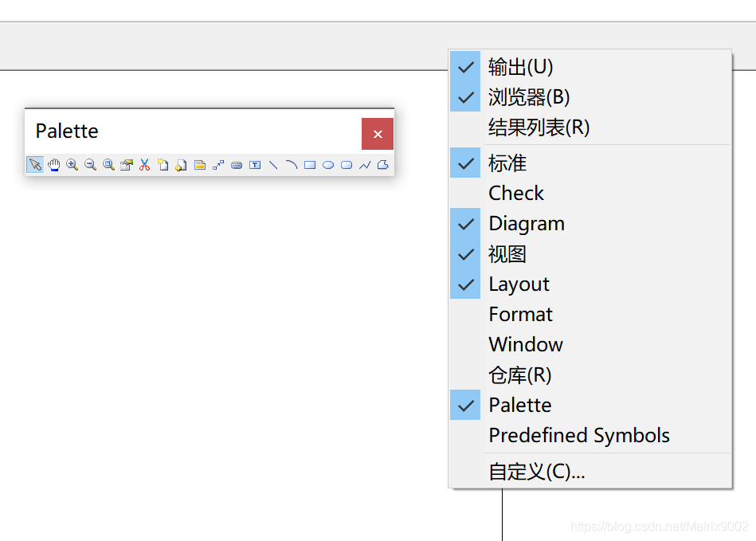Select the page with yellow plus tool
This screenshot has width=756, height=541.
pos(182,165)
